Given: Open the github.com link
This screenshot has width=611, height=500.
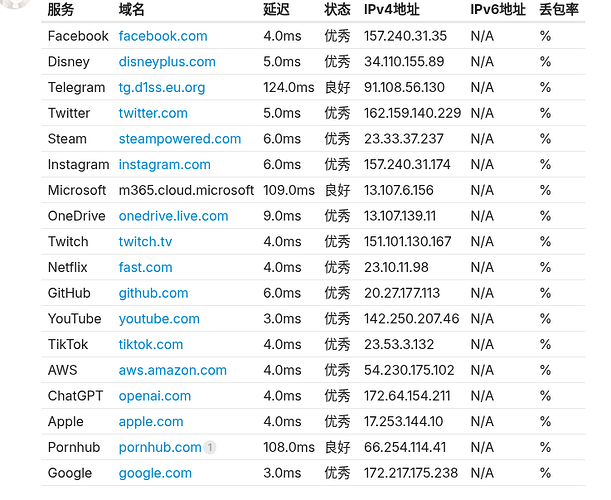Looking at the screenshot, I should click(154, 293).
